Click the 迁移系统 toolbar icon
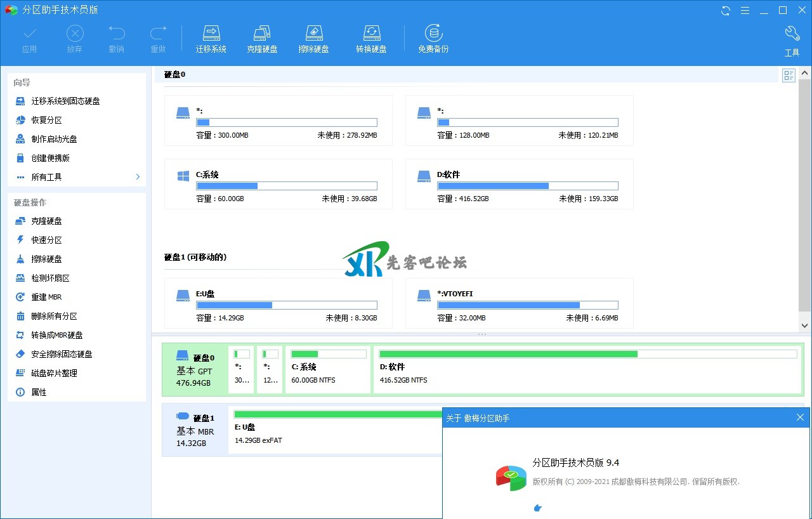Screen dimensions: 812x519 coord(211,39)
